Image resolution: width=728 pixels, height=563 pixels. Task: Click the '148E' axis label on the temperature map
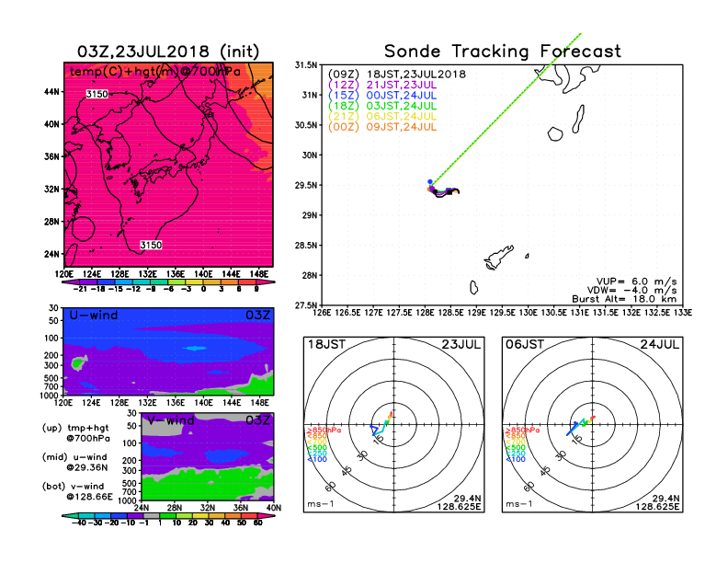click(x=259, y=274)
